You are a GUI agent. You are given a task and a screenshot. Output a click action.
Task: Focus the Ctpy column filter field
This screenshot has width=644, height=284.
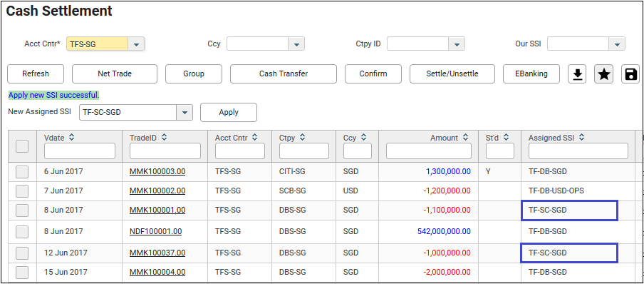[304, 151]
